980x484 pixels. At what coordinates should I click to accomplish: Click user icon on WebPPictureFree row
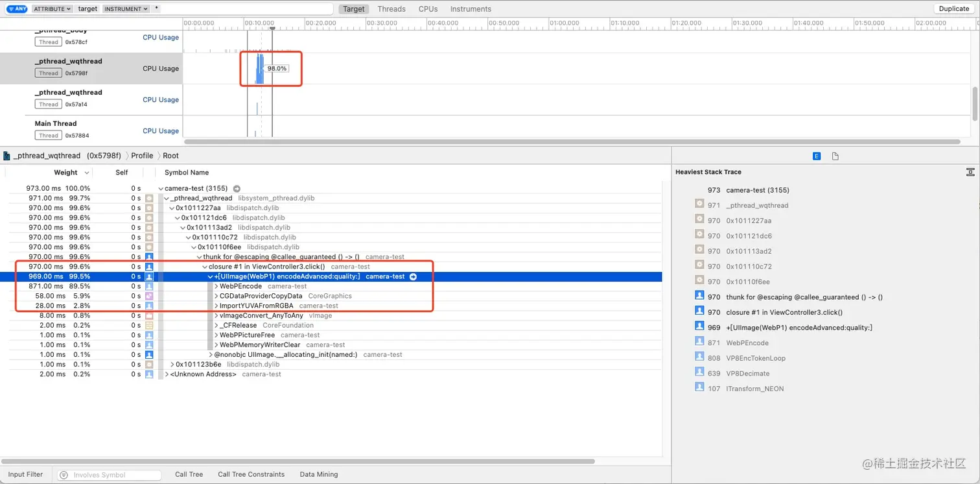(x=149, y=335)
